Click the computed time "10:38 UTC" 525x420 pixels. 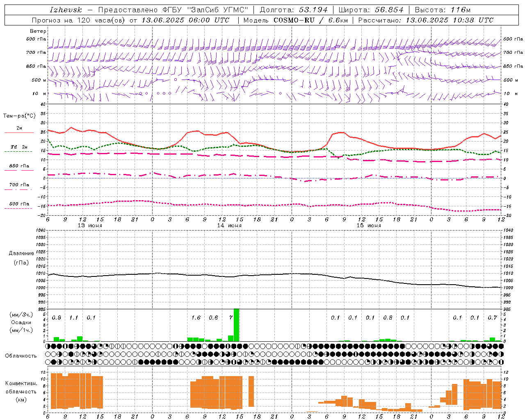[473, 20]
